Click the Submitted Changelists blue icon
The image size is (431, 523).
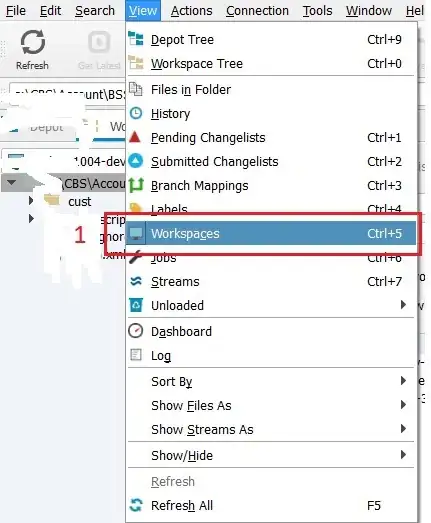click(136, 161)
